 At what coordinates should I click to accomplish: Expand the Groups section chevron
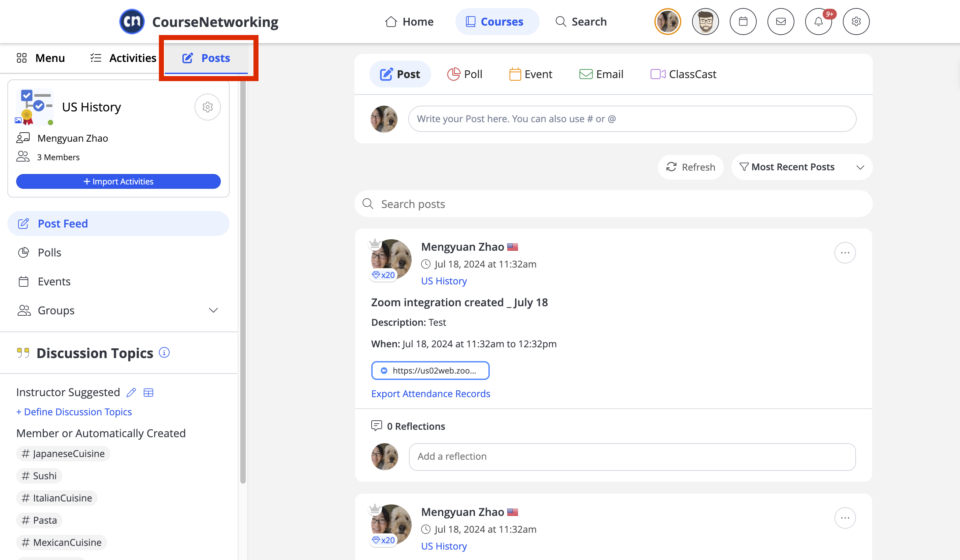[213, 311]
